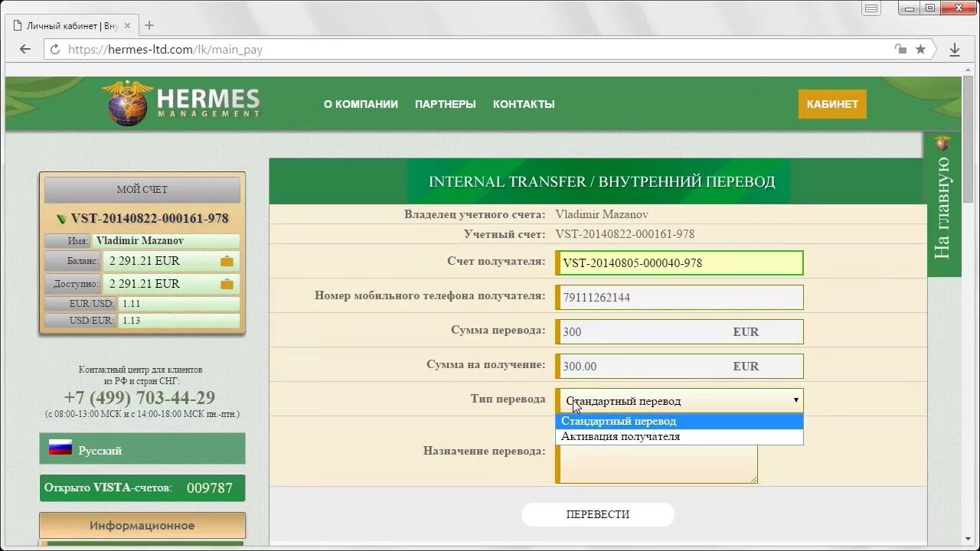Click the Hermes Management globe logo

(x=126, y=103)
